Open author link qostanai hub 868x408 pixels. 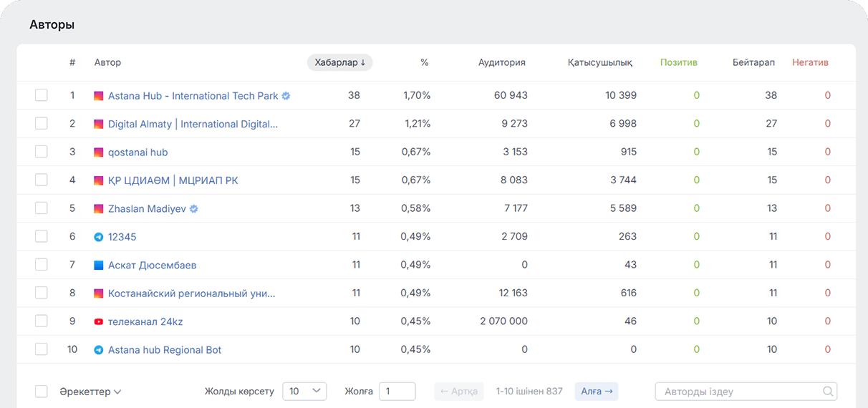pyautogui.click(x=138, y=152)
